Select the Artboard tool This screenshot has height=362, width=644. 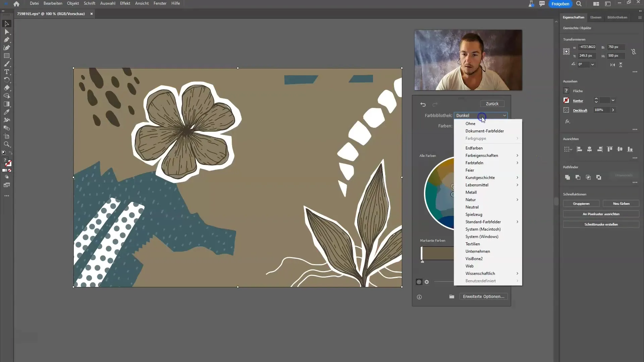(x=7, y=136)
